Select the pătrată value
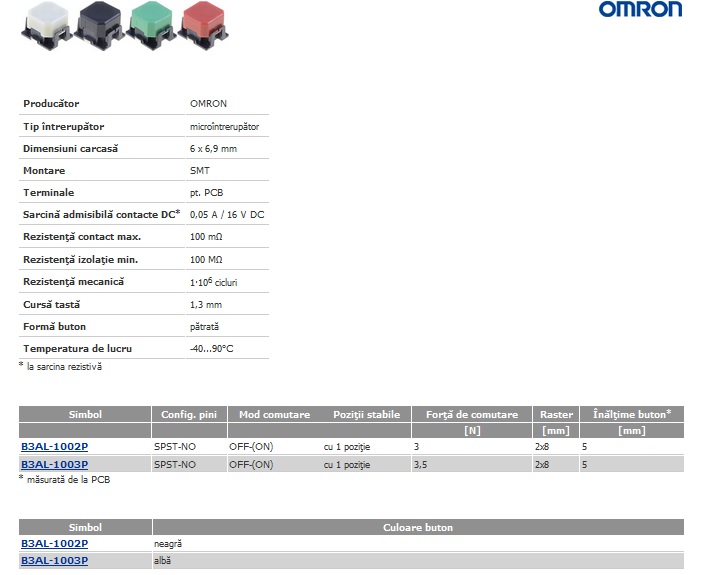This screenshot has height=575, width=714. [x=204, y=326]
